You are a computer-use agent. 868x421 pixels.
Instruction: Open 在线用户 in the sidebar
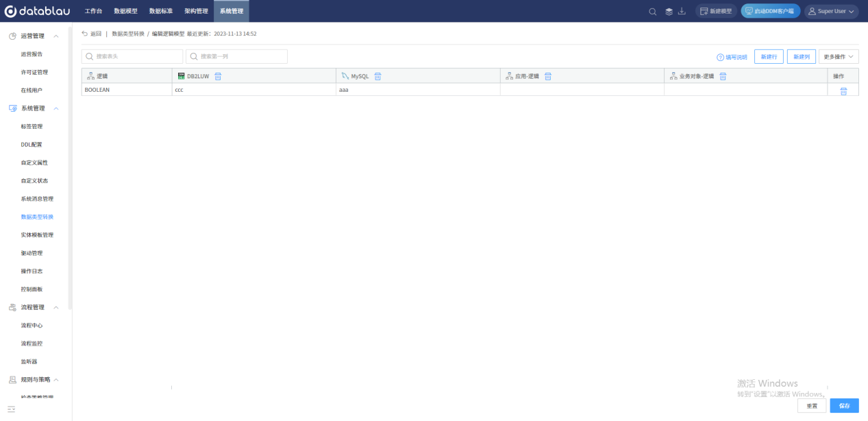pyautogui.click(x=32, y=91)
